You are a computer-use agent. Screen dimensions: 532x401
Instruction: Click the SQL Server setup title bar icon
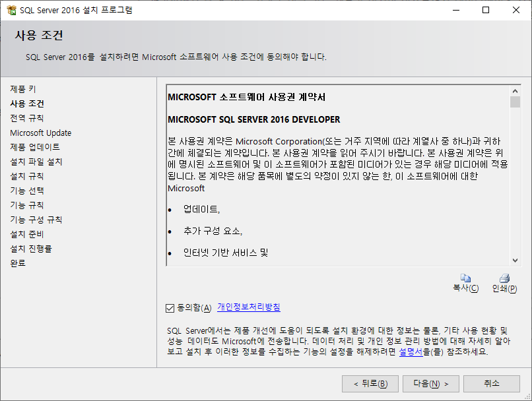click(11, 10)
